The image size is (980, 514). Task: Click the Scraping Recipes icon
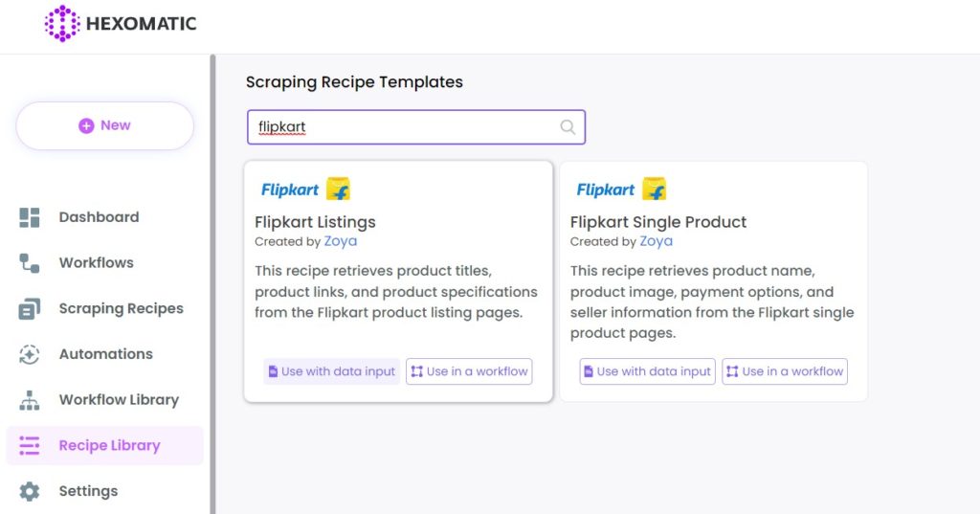click(x=30, y=309)
